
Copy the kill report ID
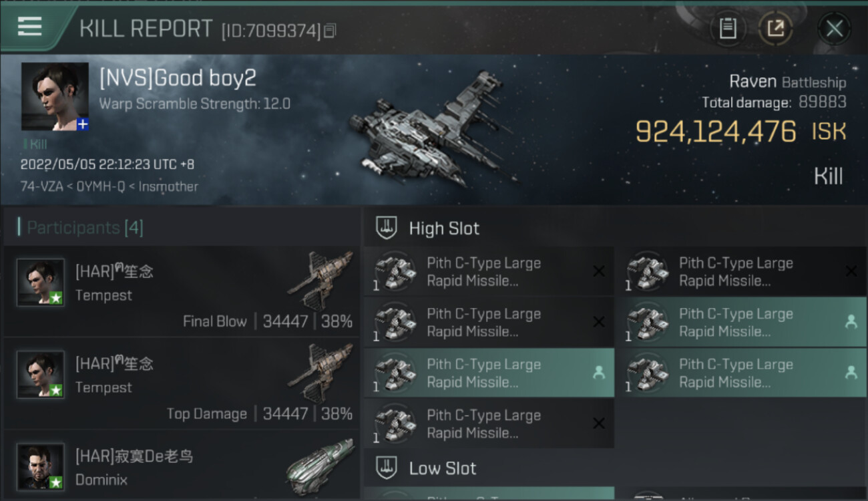click(330, 31)
